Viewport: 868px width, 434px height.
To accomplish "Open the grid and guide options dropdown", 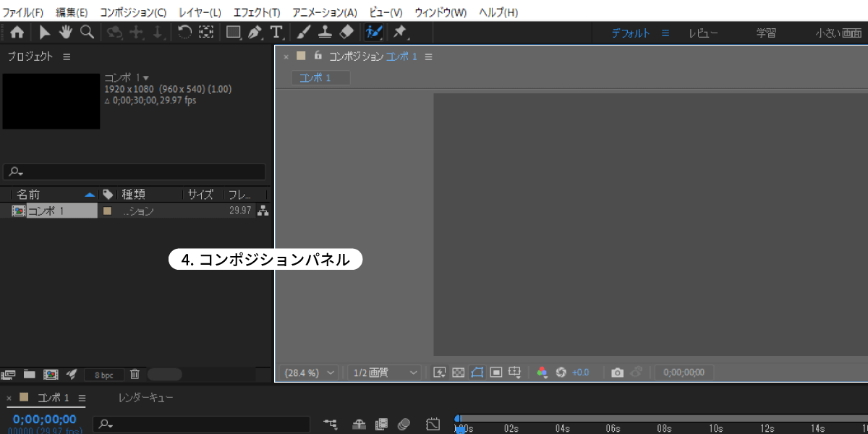I will tap(514, 373).
